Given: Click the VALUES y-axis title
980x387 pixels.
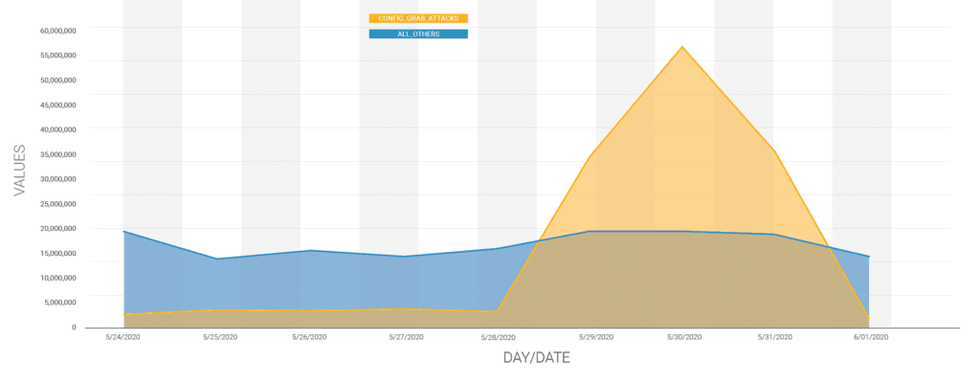Looking at the screenshot, I should click(20, 171).
